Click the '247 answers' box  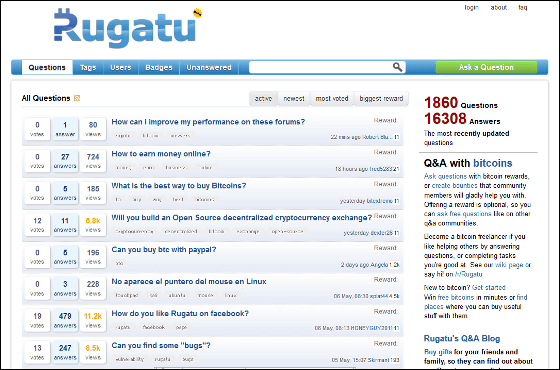click(65, 352)
